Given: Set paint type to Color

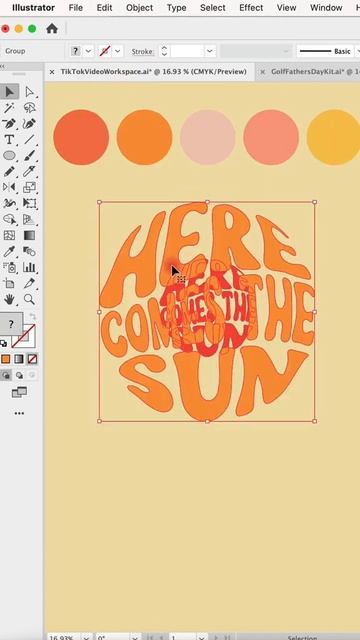Looking at the screenshot, I should [5, 359].
